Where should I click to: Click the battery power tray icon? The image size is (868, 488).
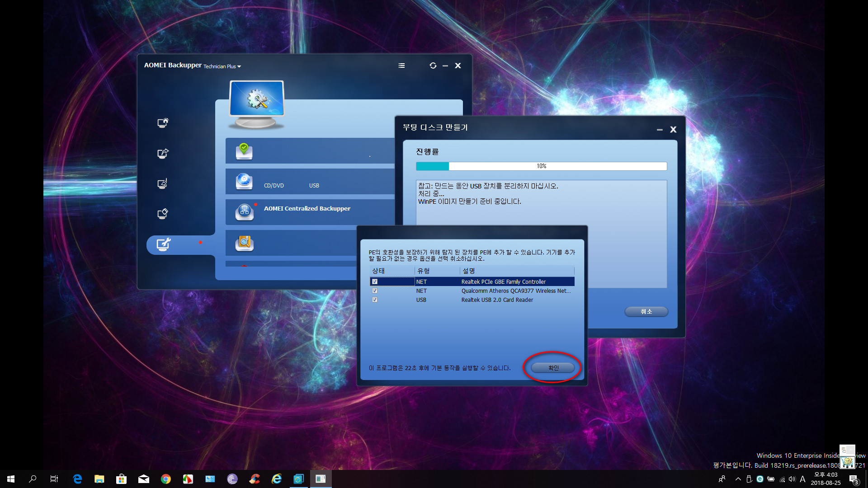click(x=771, y=479)
